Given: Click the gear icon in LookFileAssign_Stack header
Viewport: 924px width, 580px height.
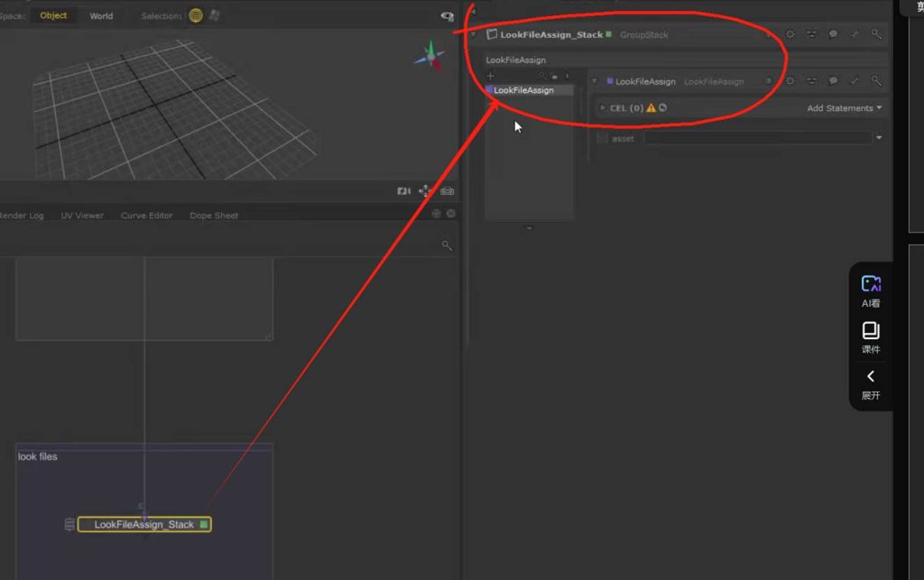Looking at the screenshot, I should click(x=790, y=34).
